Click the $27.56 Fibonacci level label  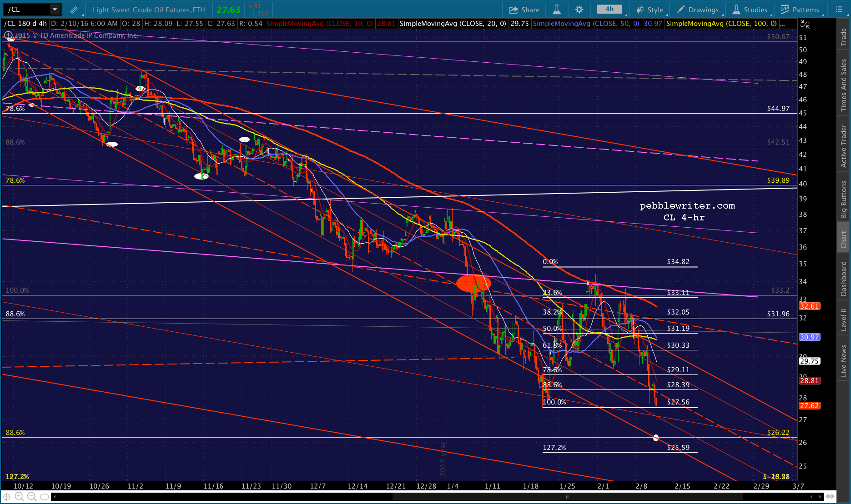(678, 402)
